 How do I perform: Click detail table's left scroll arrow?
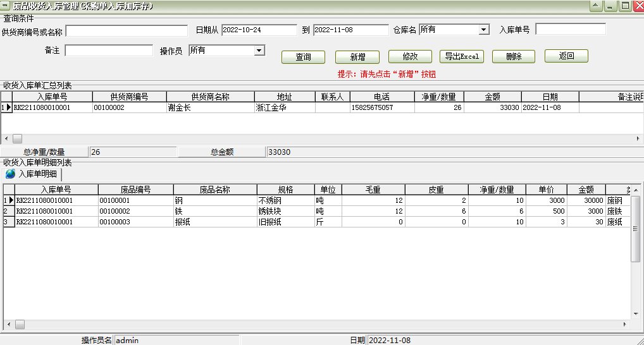(9, 325)
